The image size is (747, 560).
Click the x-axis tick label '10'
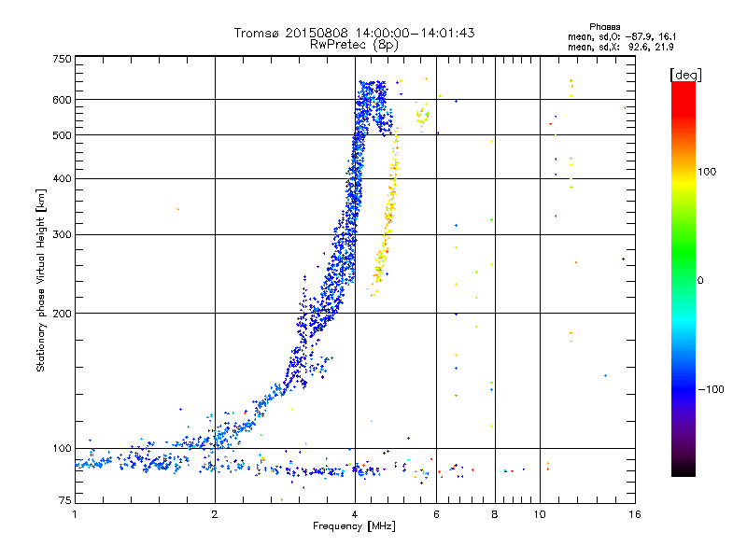click(x=540, y=514)
